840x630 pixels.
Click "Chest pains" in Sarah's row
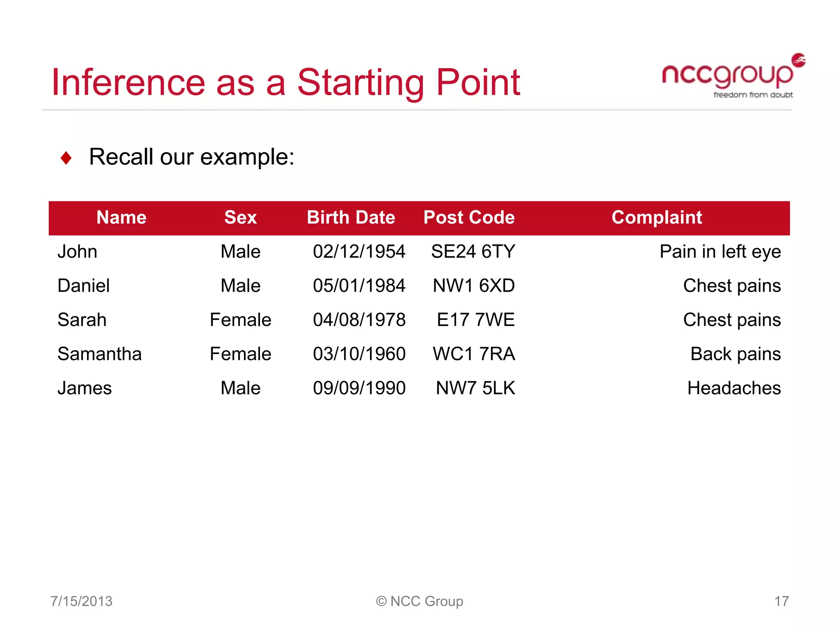point(732,320)
